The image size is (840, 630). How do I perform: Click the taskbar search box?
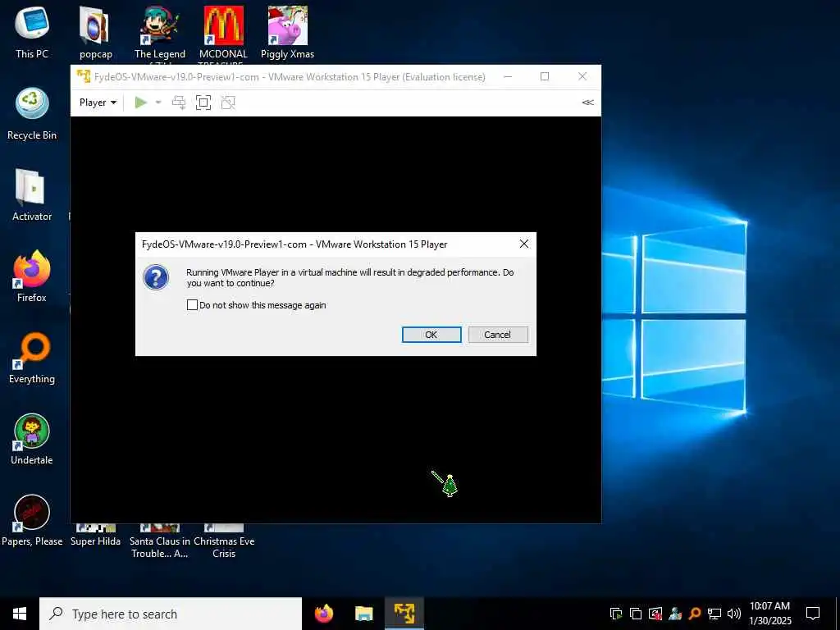tap(171, 614)
